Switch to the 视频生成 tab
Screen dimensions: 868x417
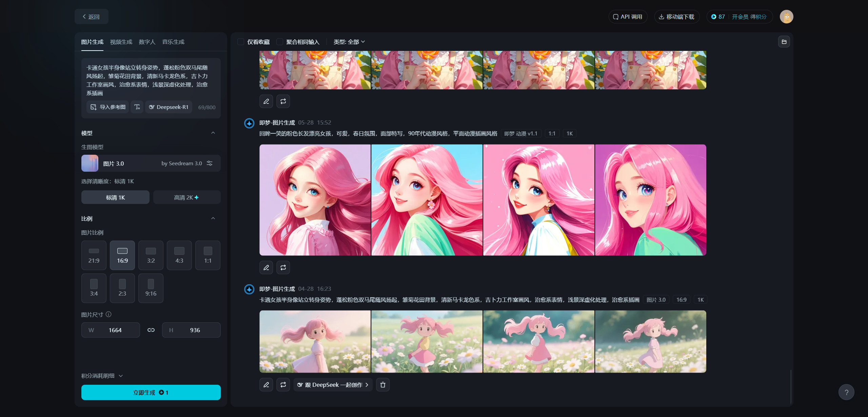pos(121,42)
